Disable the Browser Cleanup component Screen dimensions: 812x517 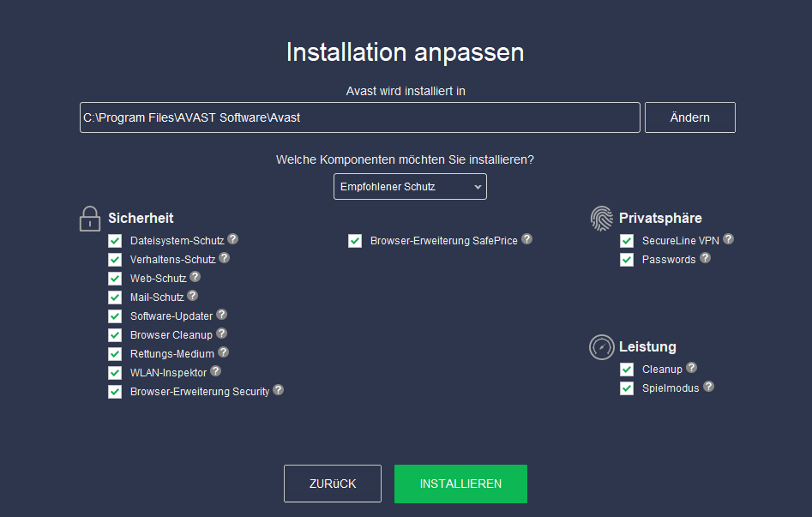click(x=115, y=335)
